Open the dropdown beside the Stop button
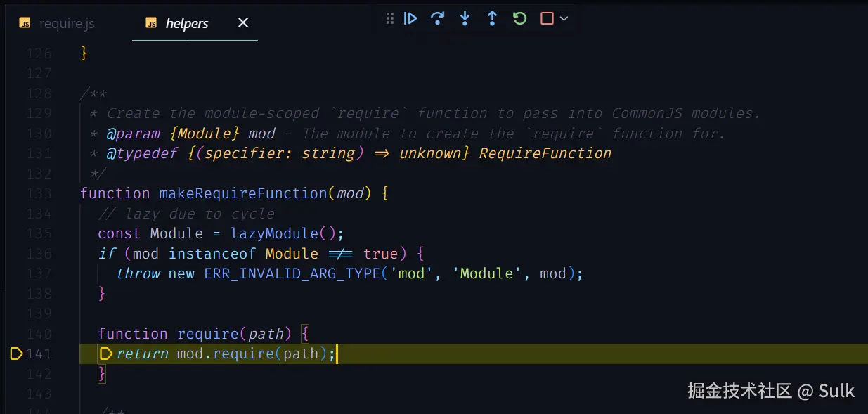The width and height of the screenshot is (868, 414). tap(564, 19)
